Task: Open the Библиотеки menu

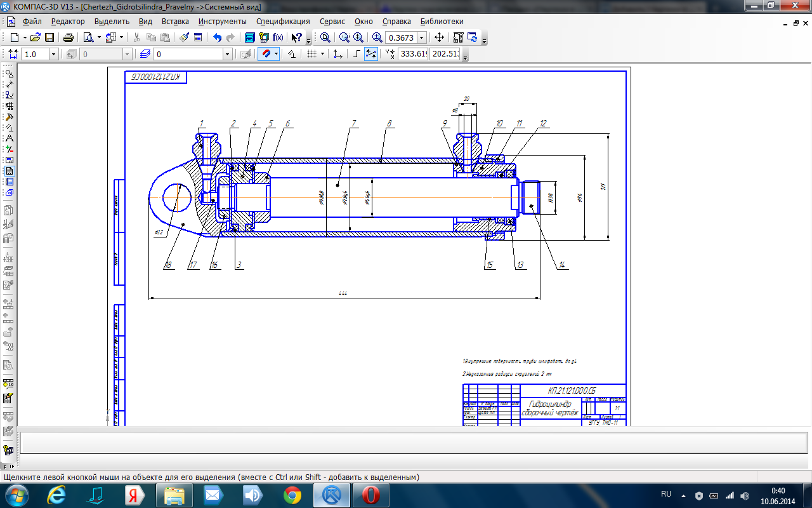Action: (442, 21)
